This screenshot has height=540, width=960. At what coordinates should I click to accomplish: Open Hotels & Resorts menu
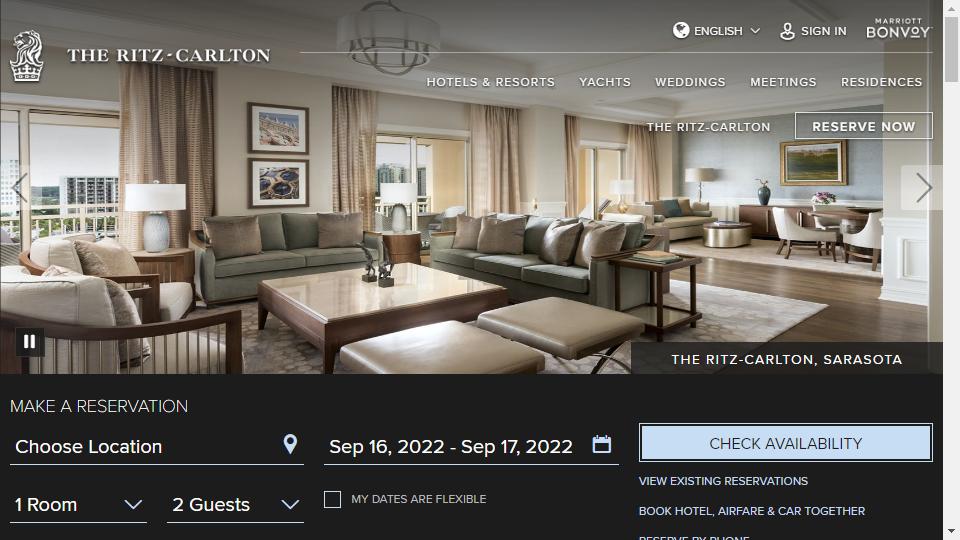pos(490,82)
